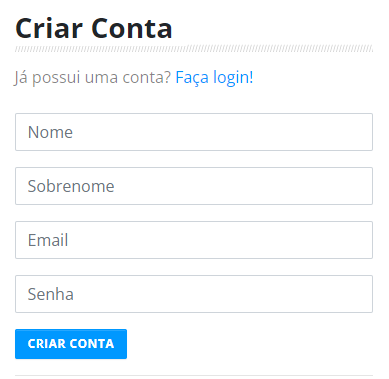The image size is (389, 379).
Task: Place cursor on the Nome placeholder text
Action: pos(50,132)
